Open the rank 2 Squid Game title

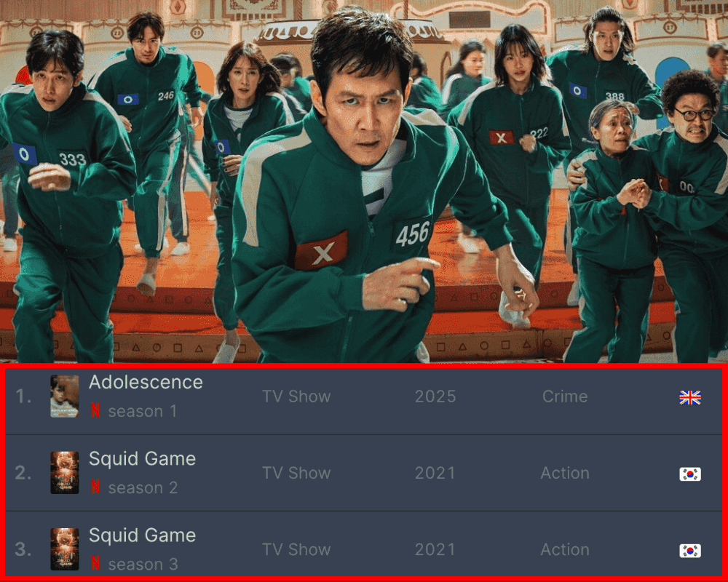point(142,459)
